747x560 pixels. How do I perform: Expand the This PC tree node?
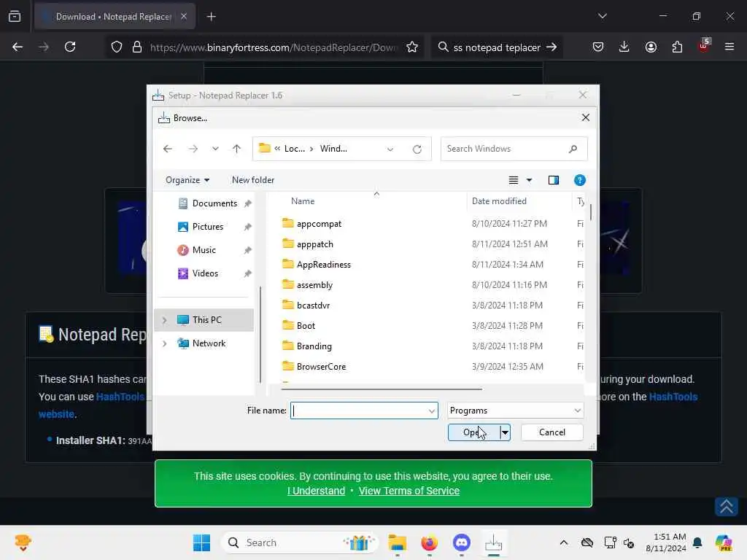tap(165, 320)
